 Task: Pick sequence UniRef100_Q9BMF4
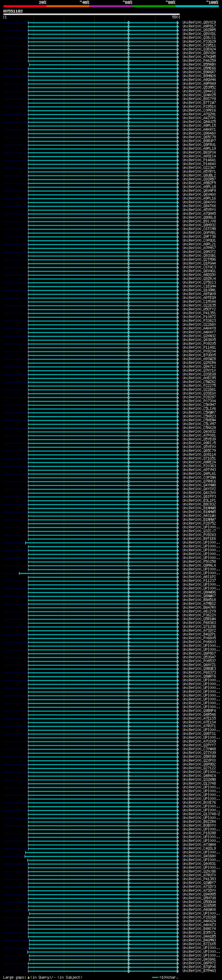click(199, 711)
